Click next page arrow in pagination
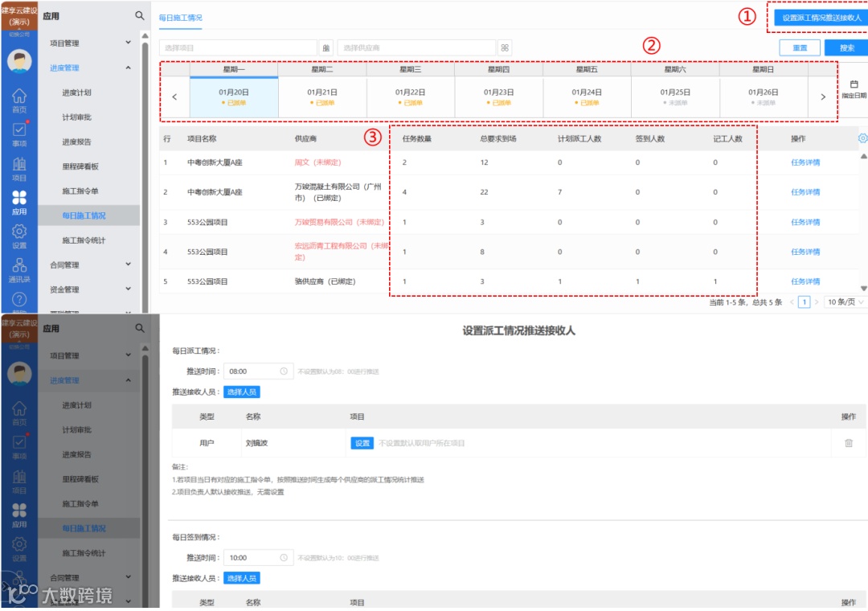Image resolution: width=868 pixels, height=611 pixels. (x=816, y=302)
